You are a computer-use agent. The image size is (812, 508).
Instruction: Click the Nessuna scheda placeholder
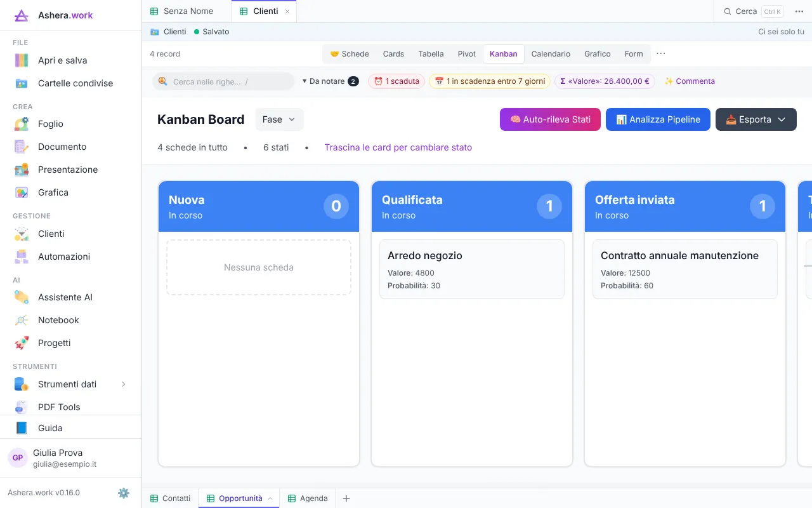click(x=259, y=267)
